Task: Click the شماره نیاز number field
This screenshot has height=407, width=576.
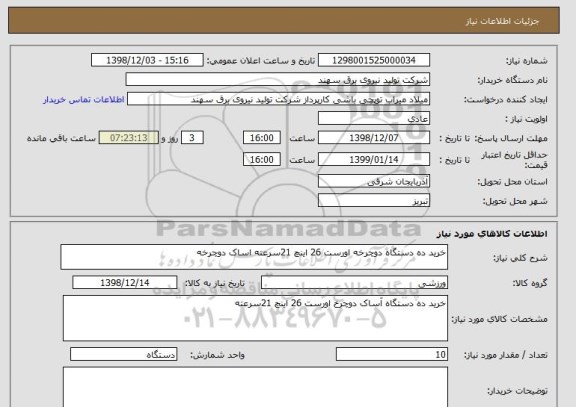Action: [x=374, y=60]
